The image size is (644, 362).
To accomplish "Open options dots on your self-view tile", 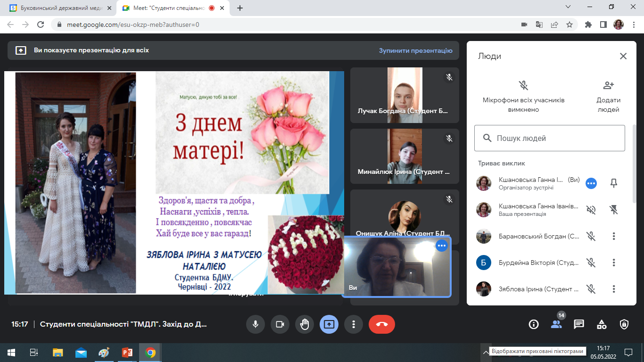I will [x=442, y=246].
